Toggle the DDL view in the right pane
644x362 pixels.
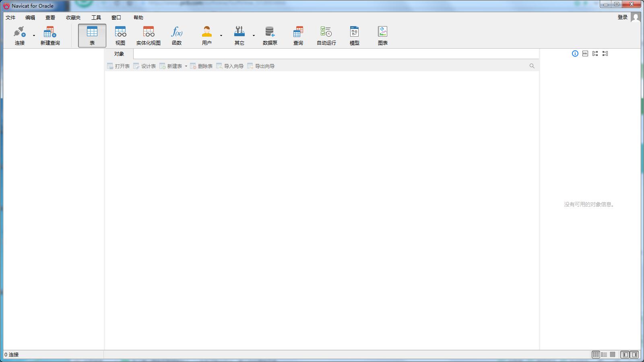pyautogui.click(x=584, y=53)
